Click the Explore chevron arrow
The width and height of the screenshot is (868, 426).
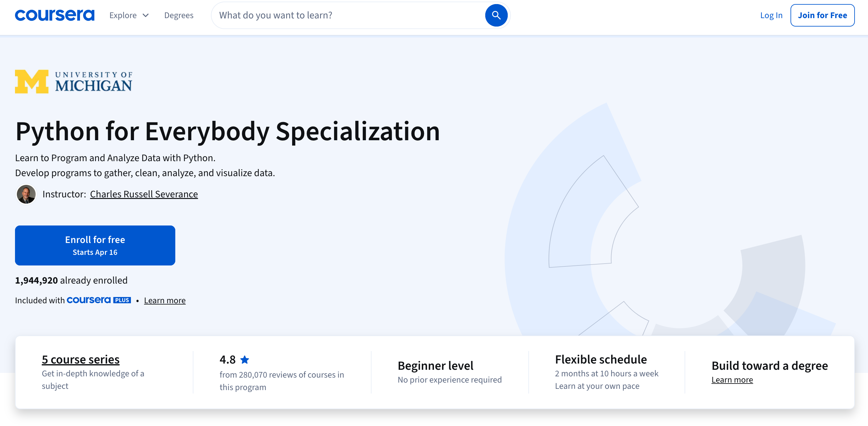click(x=146, y=15)
